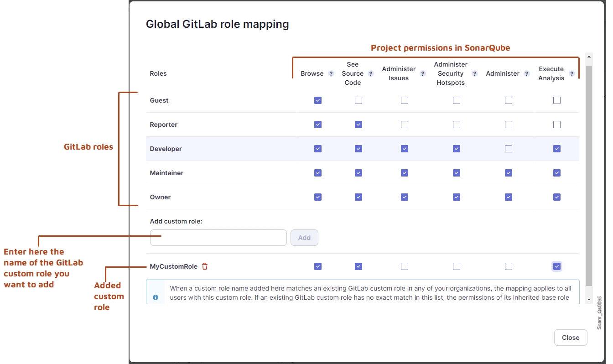Click help icon next to Browse column

pyautogui.click(x=331, y=73)
